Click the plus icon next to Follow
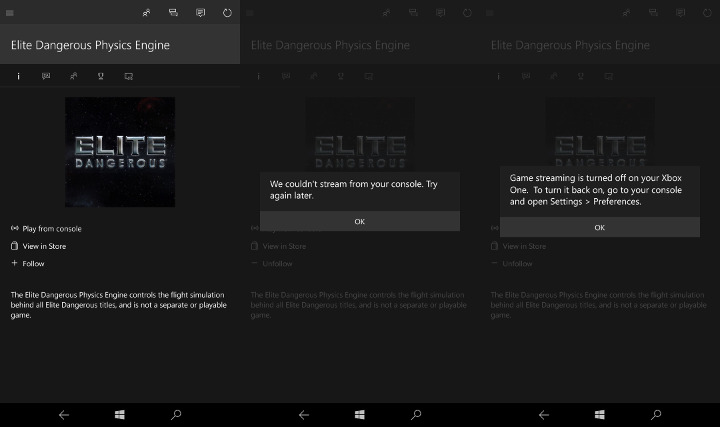Screen dimensions: 720x427 14,263
